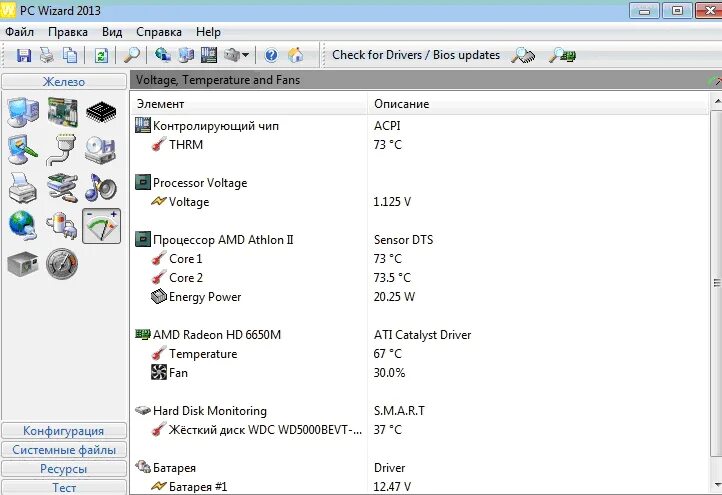This screenshot has height=495, width=722.
Task: Open I/O Ports cable icon in sidebar
Action: click(x=62, y=150)
